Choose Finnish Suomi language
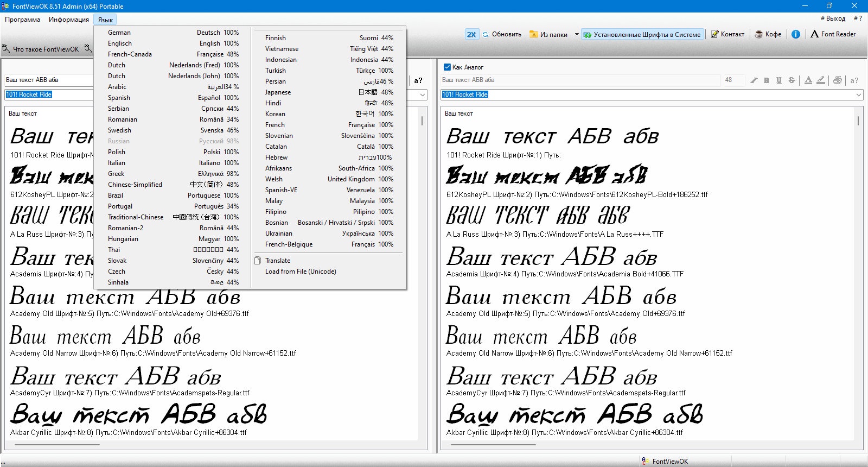868x467 pixels. [328, 38]
